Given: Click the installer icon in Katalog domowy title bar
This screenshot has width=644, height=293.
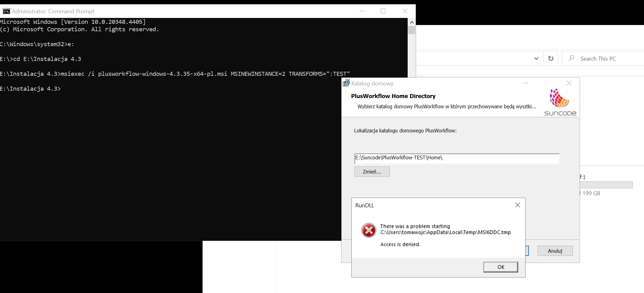Looking at the screenshot, I should click(x=346, y=83).
